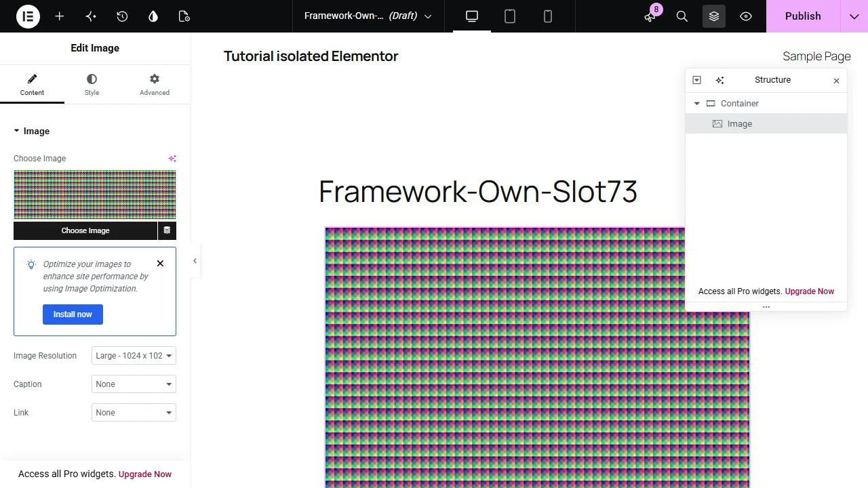Open the Framework-Own document title dropdown
Screen dimensions: 868x488
pos(368,16)
